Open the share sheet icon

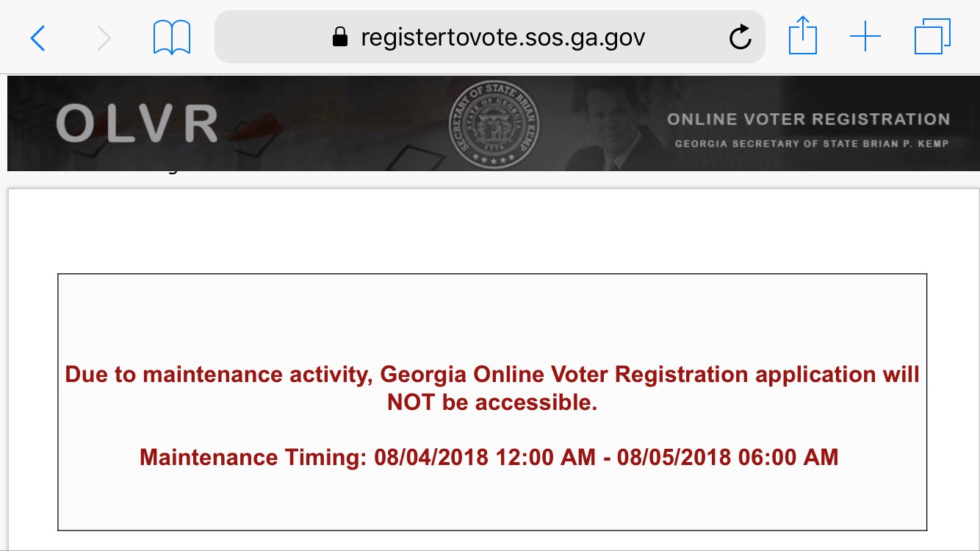click(x=803, y=36)
